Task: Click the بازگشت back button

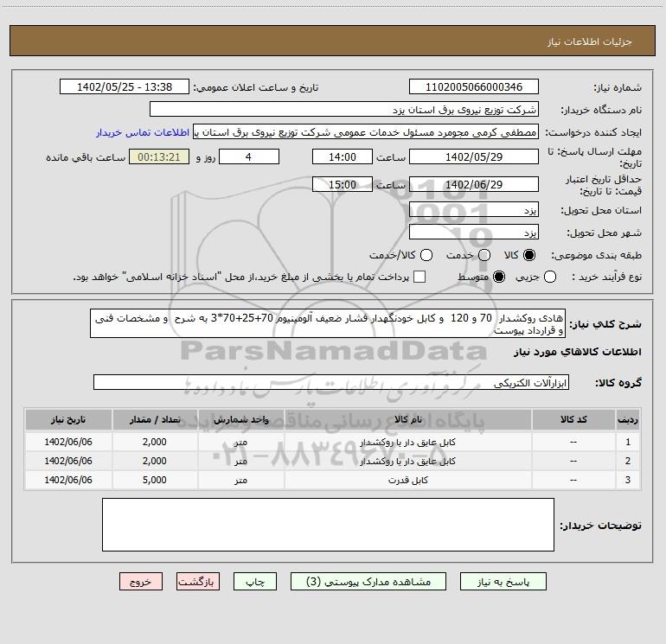Action: [x=198, y=582]
